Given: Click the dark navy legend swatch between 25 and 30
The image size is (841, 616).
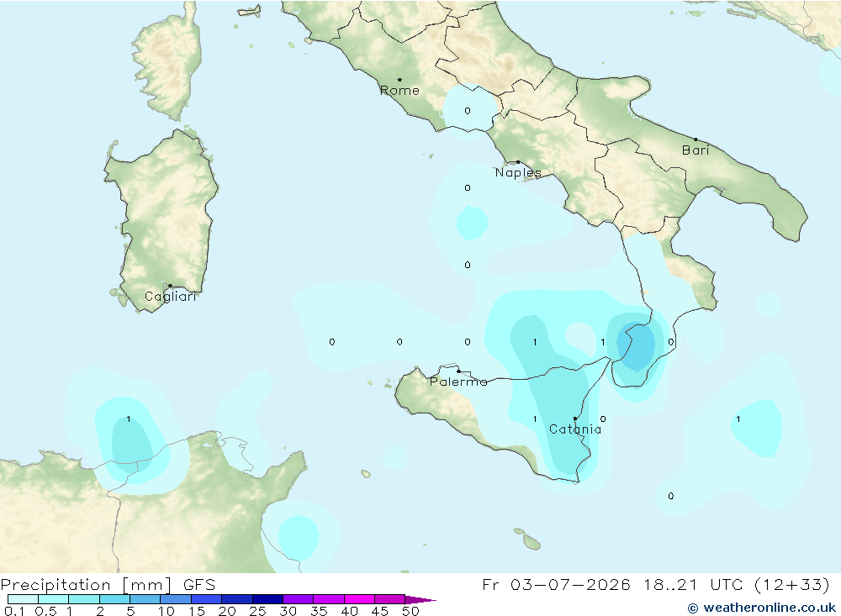Looking at the screenshot, I should pyautogui.click(x=267, y=599).
